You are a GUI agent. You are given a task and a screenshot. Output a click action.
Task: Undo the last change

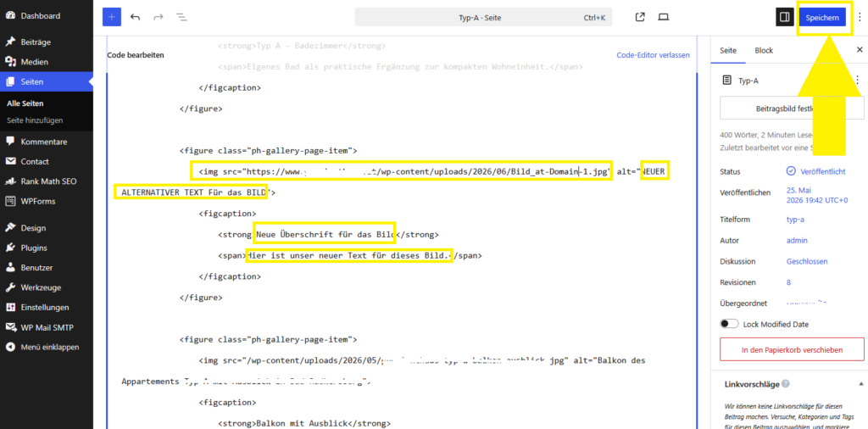(x=135, y=17)
